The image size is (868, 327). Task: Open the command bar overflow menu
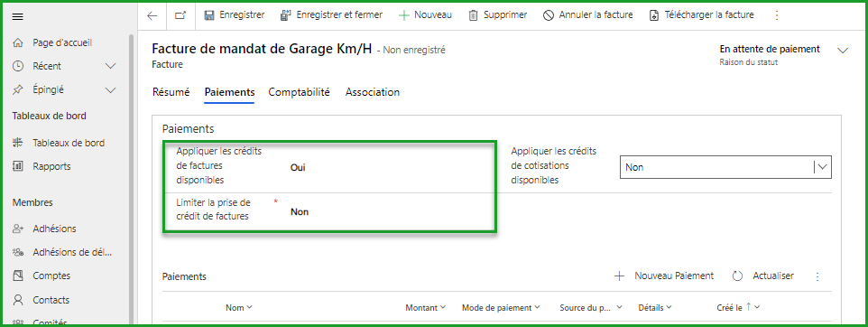pos(777,15)
